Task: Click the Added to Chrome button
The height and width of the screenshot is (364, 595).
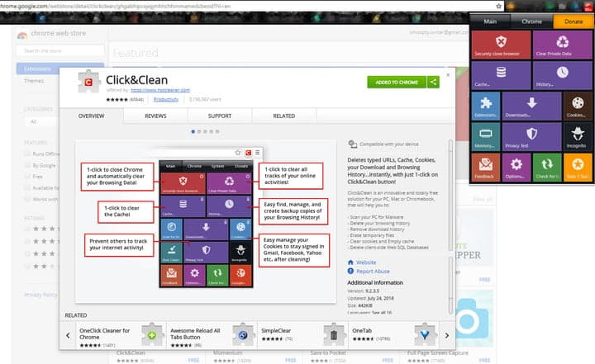Action: point(397,82)
